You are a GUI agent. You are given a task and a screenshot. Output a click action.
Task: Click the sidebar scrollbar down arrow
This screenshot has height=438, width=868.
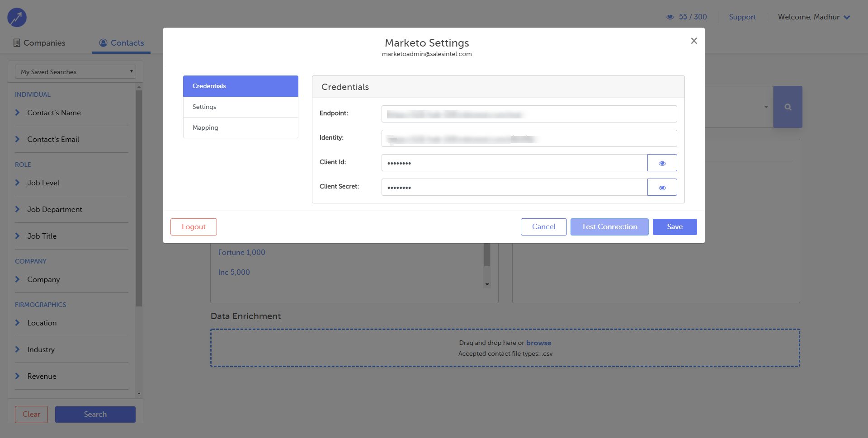click(x=139, y=394)
